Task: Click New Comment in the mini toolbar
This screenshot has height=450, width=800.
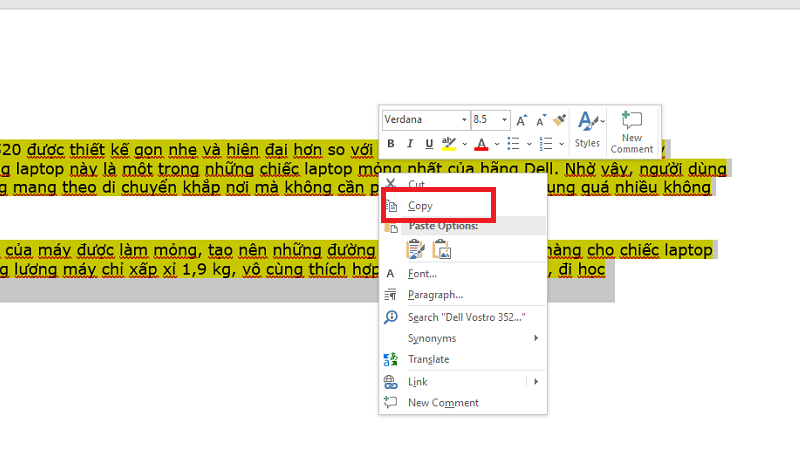Action: [632, 131]
